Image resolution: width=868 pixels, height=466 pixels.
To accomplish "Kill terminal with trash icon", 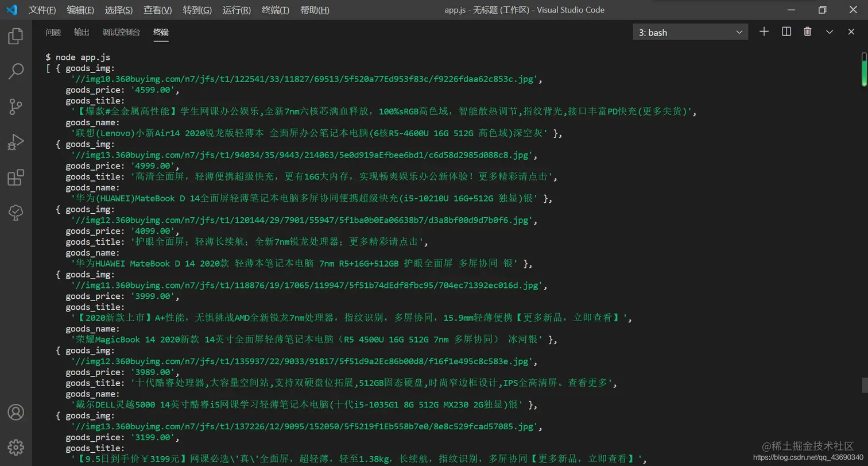I will click(808, 32).
